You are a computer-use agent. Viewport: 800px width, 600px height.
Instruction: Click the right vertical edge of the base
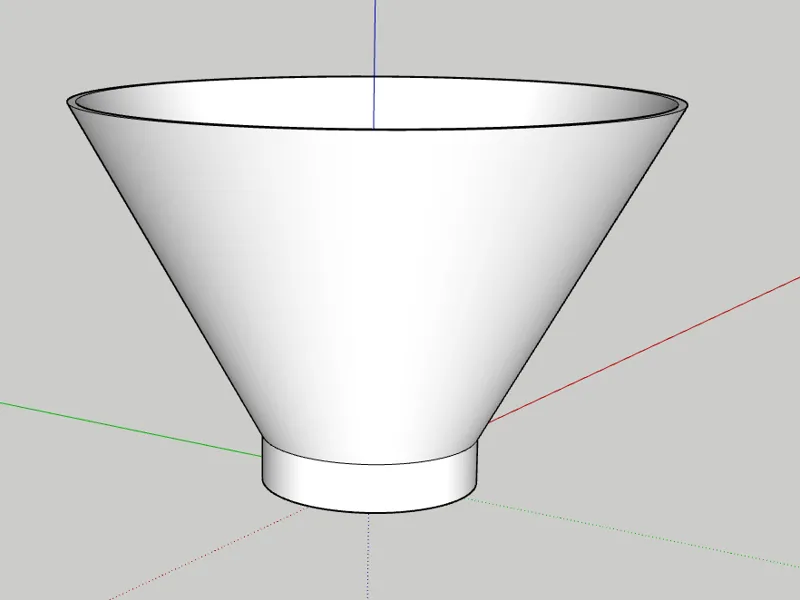477,464
